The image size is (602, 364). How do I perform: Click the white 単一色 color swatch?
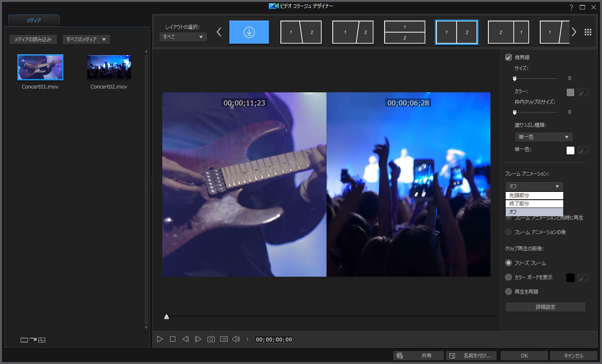point(570,150)
